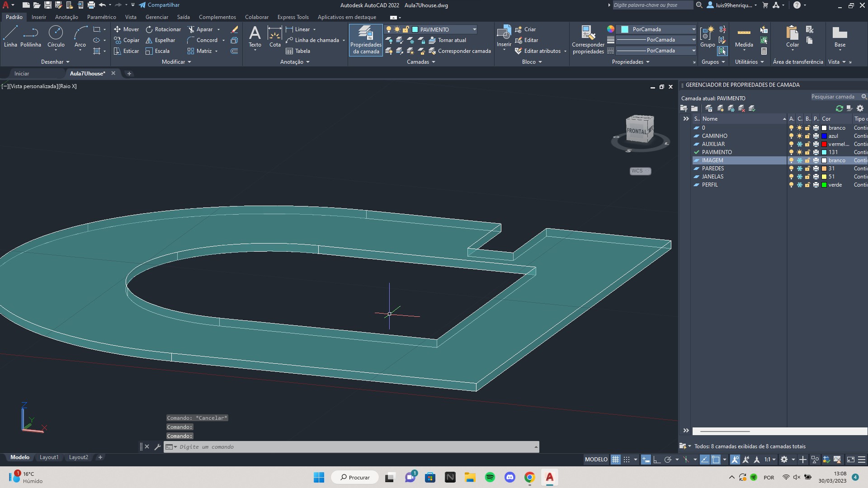The width and height of the screenshot is (868, 488).
Task: Click the Mover tool
Action: pyautogui.click(x=126, y=29)
